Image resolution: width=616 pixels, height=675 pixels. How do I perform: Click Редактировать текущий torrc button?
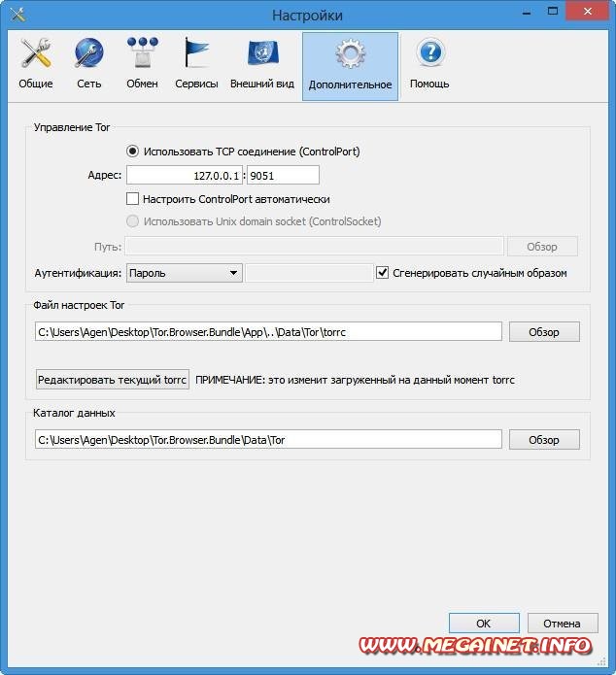(113, 380)
